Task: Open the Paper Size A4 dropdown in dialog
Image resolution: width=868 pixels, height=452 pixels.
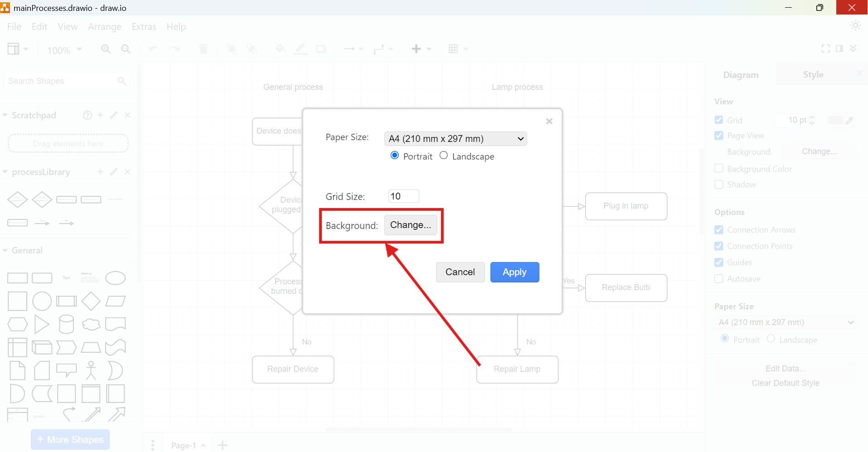Action: coord(456,139)
